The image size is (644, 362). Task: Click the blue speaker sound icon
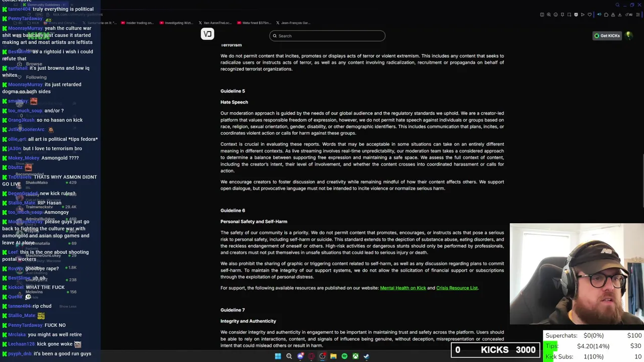pos(599,15)
